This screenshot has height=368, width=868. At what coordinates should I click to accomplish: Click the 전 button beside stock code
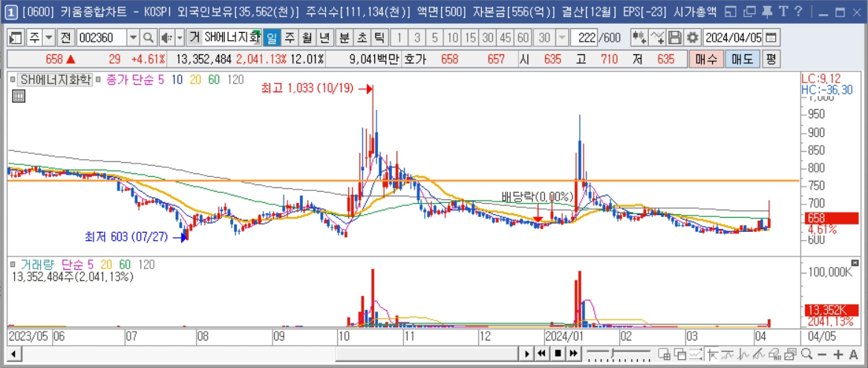(66, 38)
